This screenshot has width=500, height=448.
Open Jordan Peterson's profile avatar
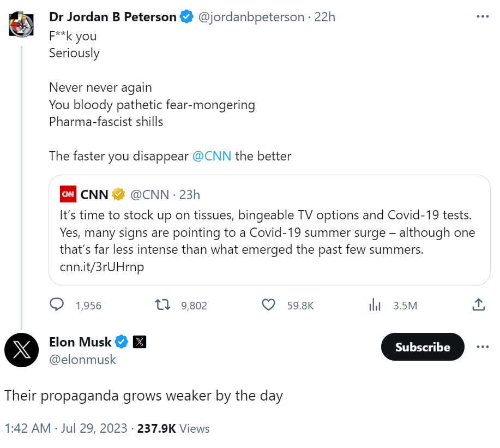[x=21, y=23]
